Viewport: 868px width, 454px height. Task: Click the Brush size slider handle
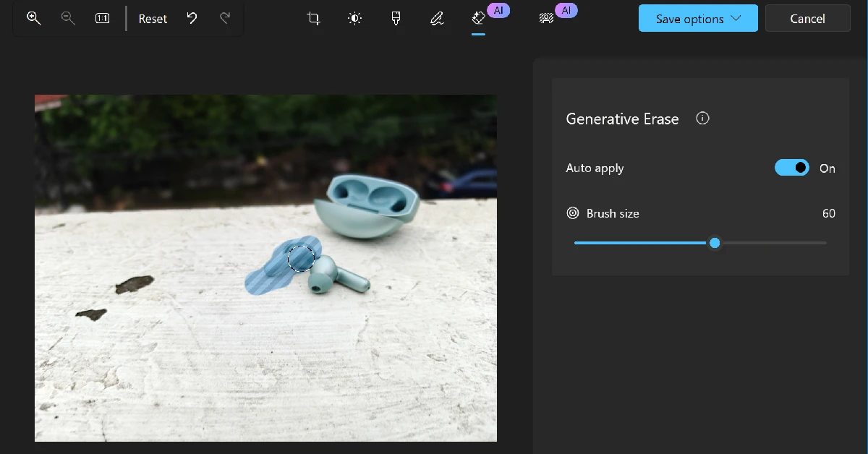pos(715,243)
